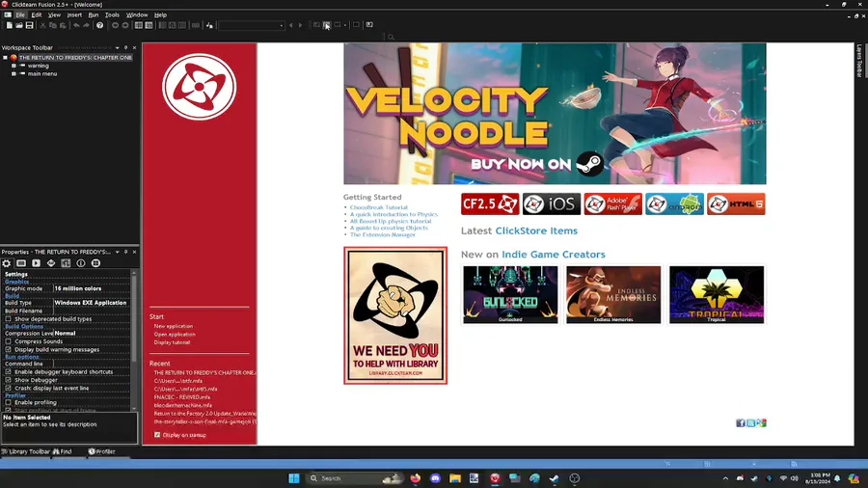
Task: Open ChocoBreak Tutorial link
Action: tap(379, 207)
